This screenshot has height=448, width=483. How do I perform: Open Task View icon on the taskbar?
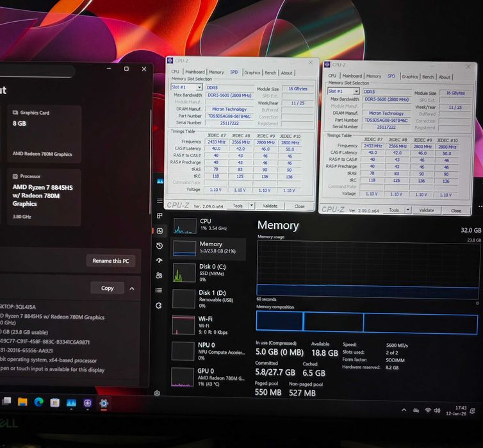pos(6,401)
